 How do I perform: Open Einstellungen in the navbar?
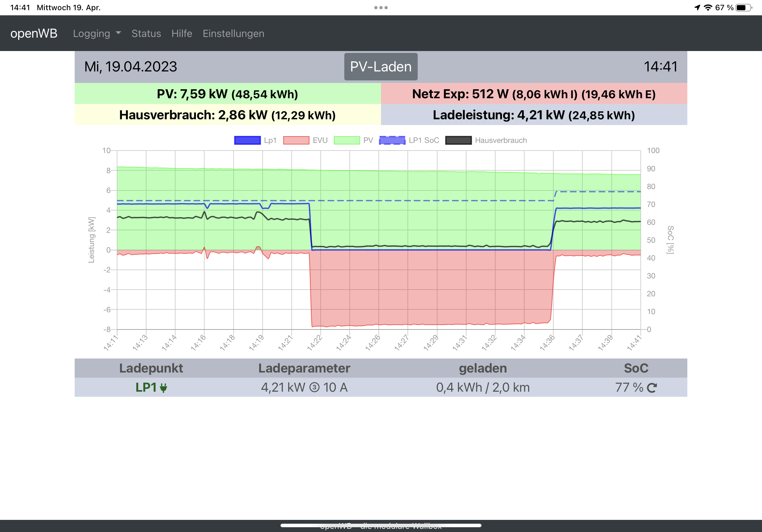click(x=233, y=33)
